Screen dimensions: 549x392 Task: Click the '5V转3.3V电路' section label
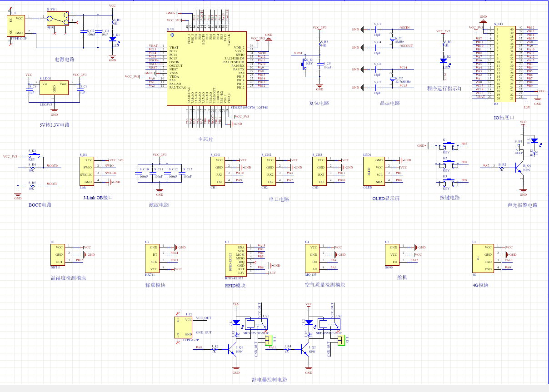(x=55, y=124)
